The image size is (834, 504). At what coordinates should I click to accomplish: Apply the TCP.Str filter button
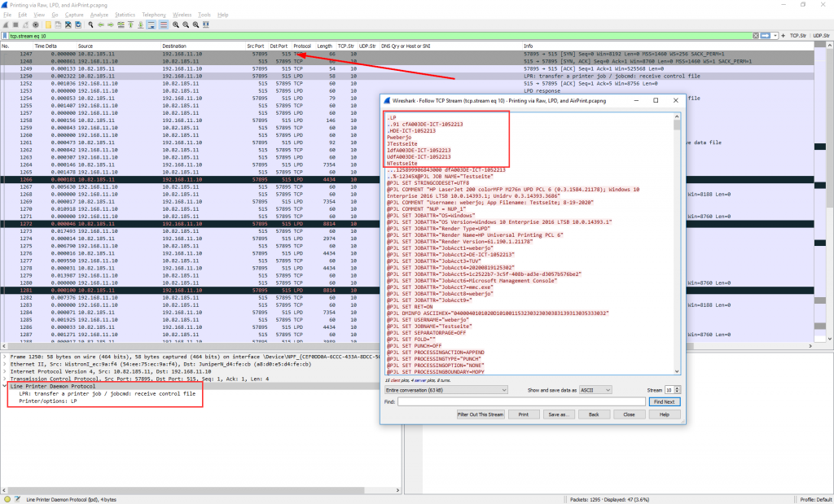798,36
